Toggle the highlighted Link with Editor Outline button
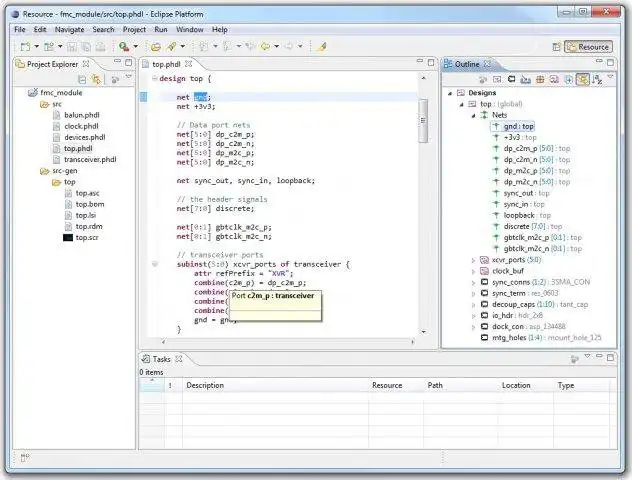 click(x=583, y=79)
